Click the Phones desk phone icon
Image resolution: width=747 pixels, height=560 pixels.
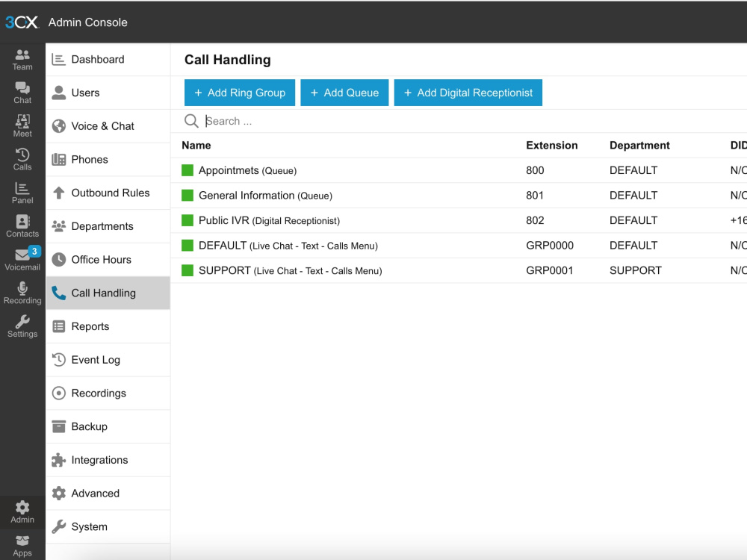(58, 160)
